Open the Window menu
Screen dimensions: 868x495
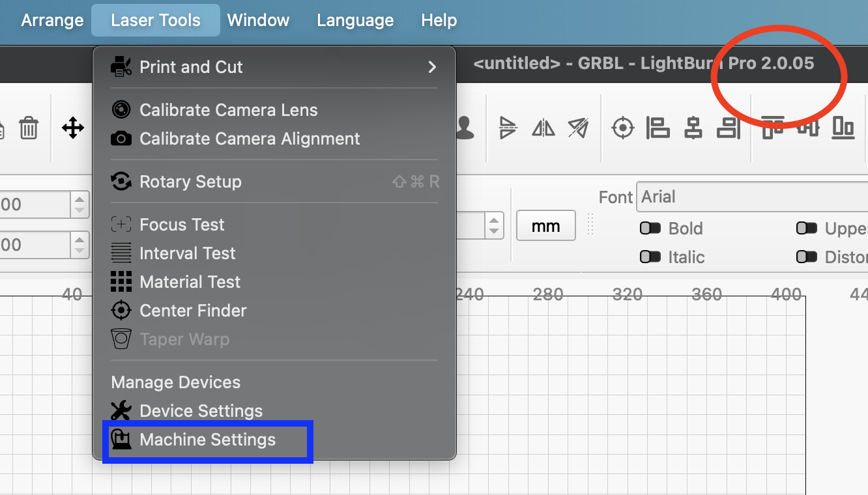click(x=258, y=20)
